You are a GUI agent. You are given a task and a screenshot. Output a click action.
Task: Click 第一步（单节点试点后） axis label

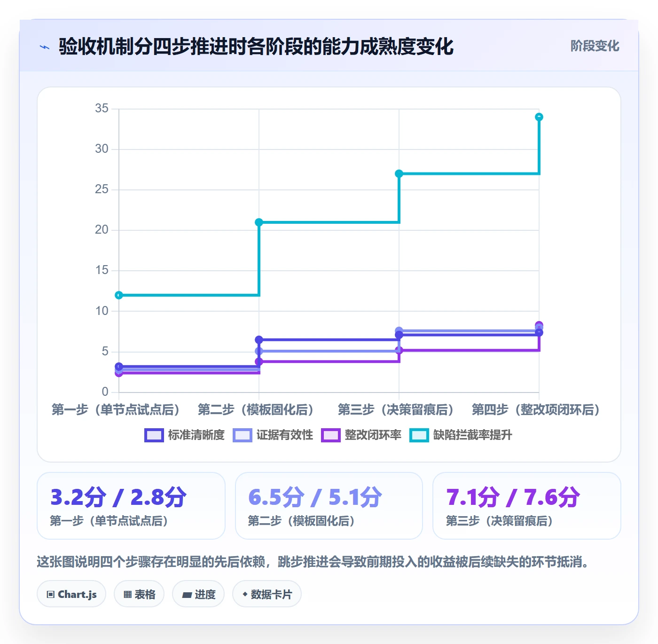pos(116,410)
